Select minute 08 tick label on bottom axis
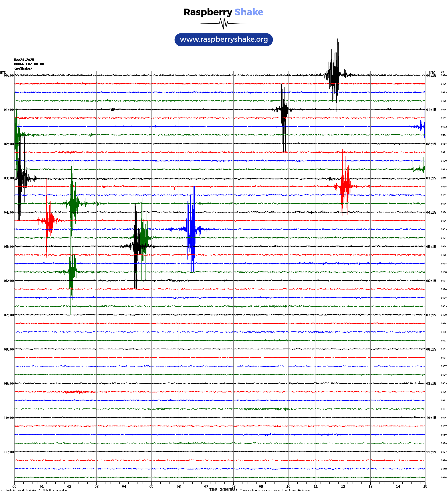 tap(233, 487)
